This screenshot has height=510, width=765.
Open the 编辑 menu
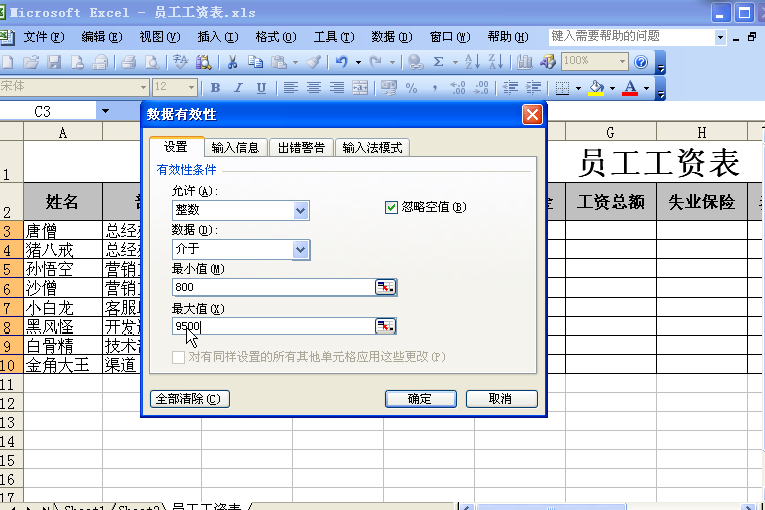[x=101, y=37]
